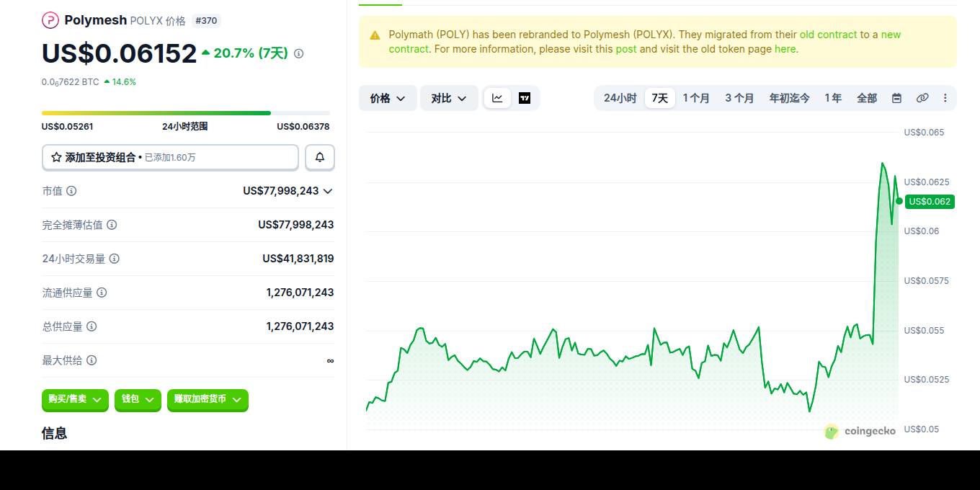
Task: Select the 3个月 time range
Action: coord(739,98)
